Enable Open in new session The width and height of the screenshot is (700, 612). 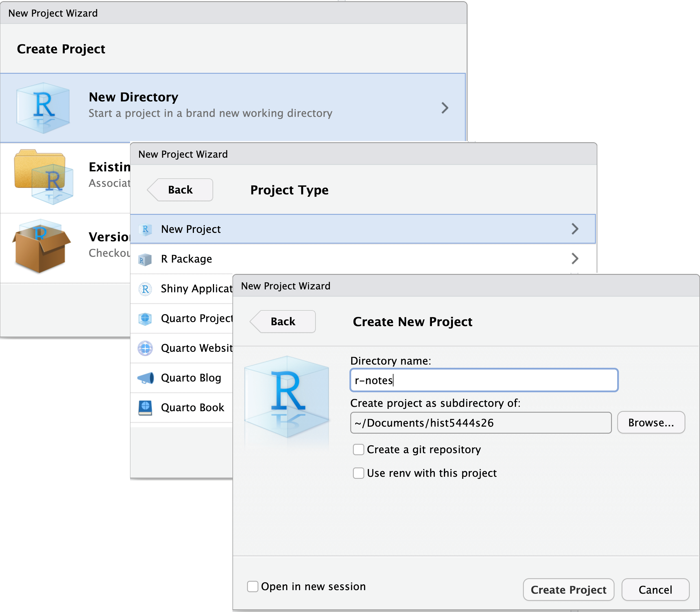[x=252, y=586]
